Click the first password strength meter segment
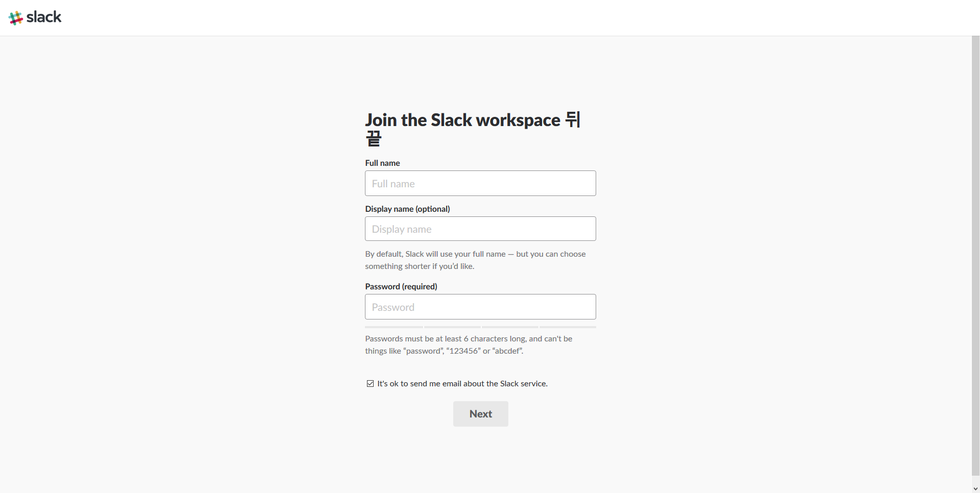The height and width of the screenshot is (493, 980). pyautogui.click(x=394, y=327)
